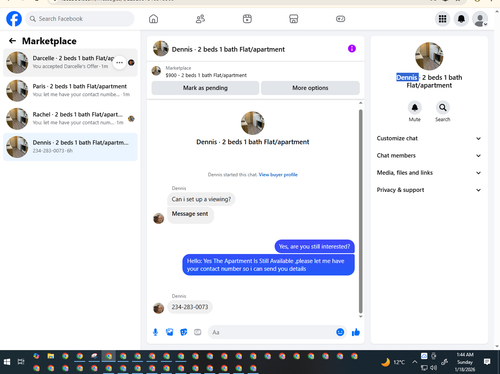Show hidden tray icons chevron
Viewport: 500px width, 374px height.
[415, 362]
